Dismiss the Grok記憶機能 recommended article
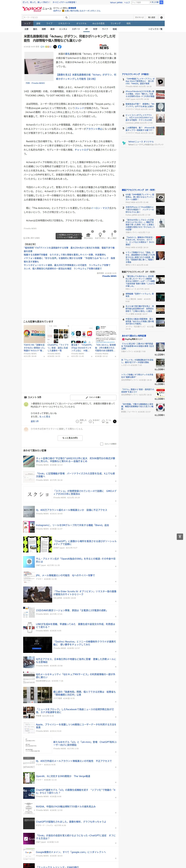Viewport: 186px width, 868px height. coord(115,481)
